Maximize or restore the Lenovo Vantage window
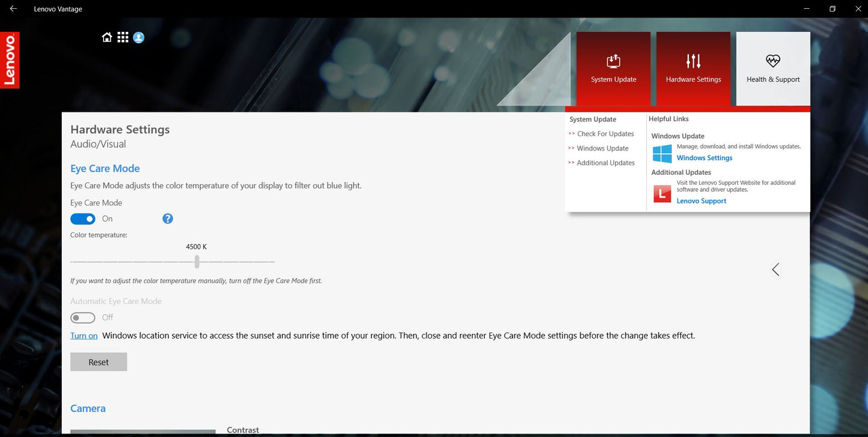 coord(833,9)
